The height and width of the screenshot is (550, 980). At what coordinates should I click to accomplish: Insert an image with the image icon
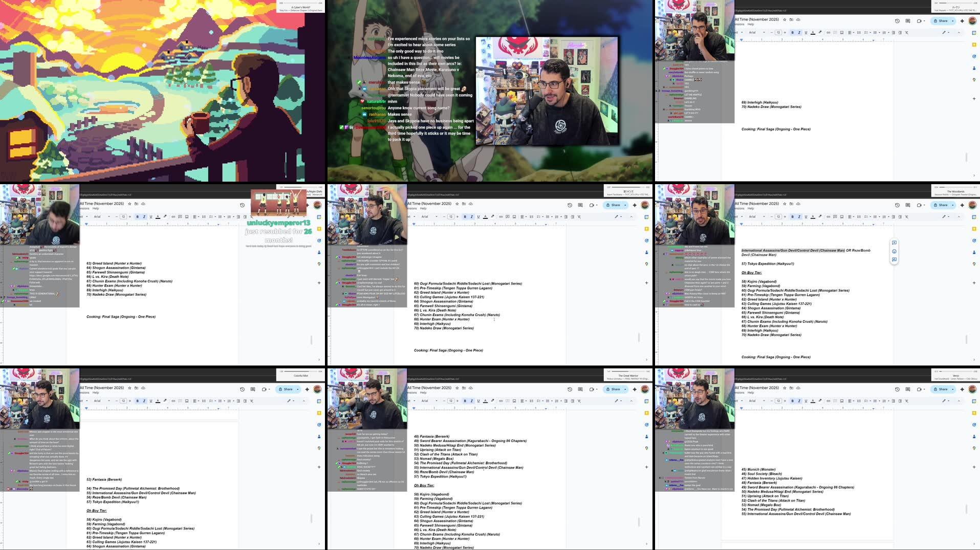coord(842,32)
